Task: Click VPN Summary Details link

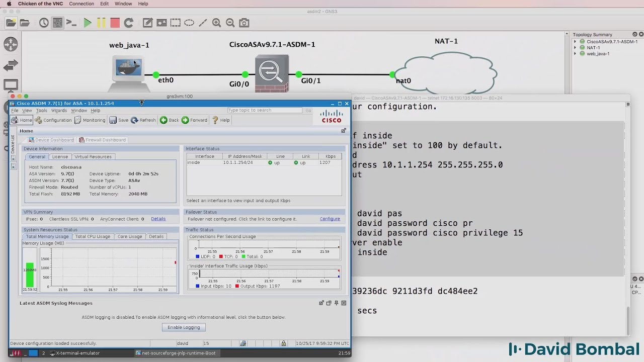Action: pyautogui.click(x=158, y=219)
